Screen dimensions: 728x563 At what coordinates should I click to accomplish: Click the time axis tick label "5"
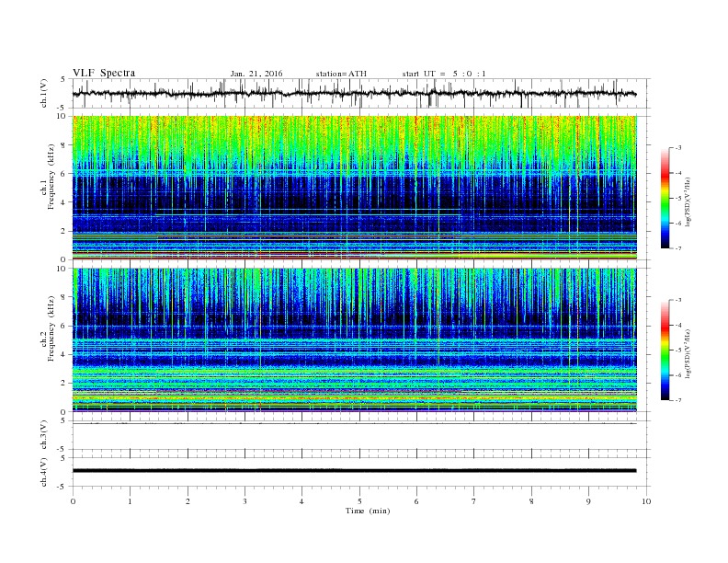pos(359,501)
